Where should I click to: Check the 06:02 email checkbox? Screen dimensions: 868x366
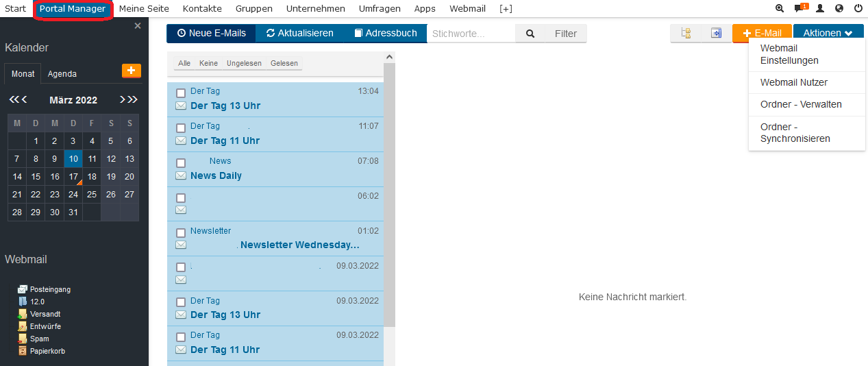(181, 197)
